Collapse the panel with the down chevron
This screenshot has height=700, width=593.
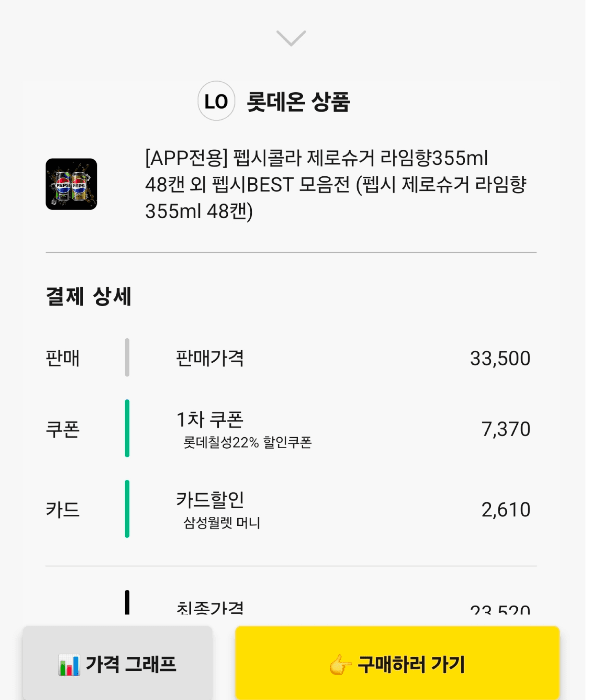tap(291, 38)
